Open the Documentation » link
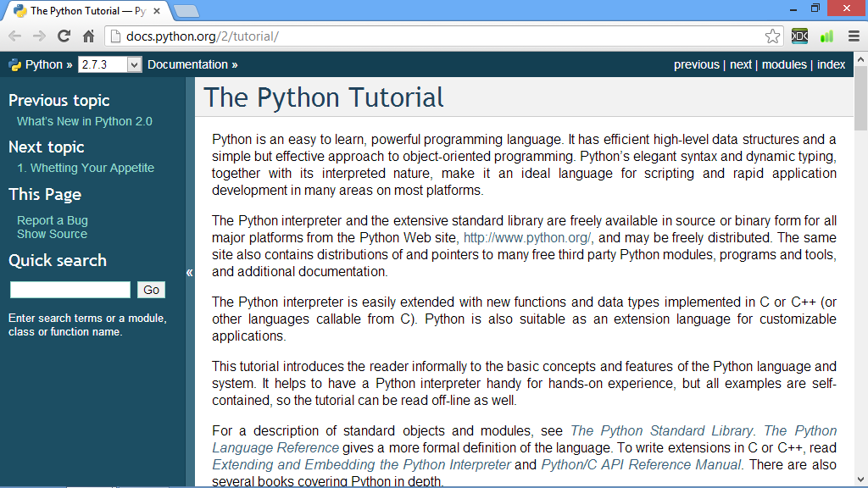This screenshot has height=488, width=868. coord(192,64)
